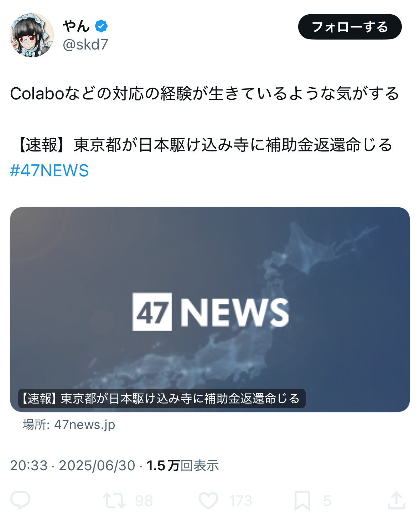Image resolution: width=420 pixels, height=513 pixels.
Task: Open the やん display name
Action: click(76, 26)
